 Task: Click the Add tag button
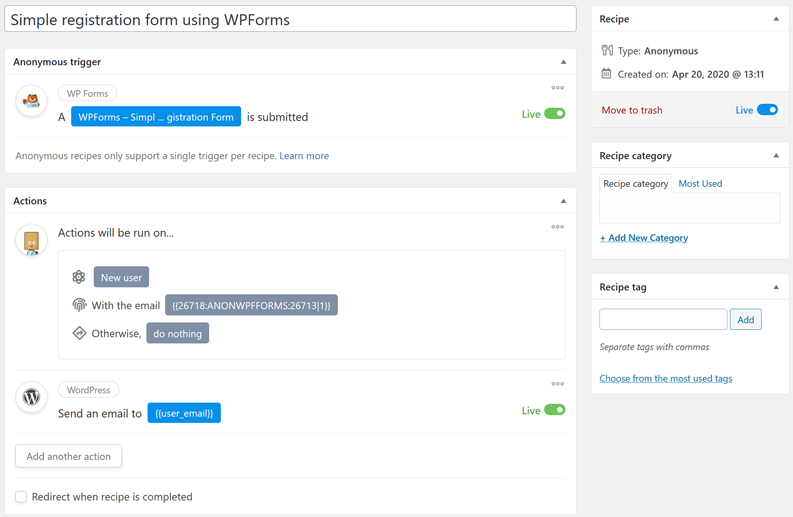click(745, 319)
